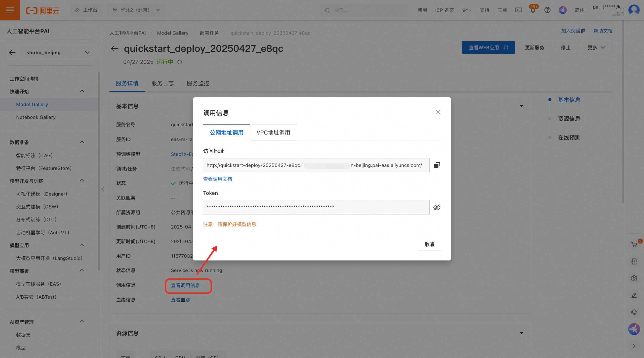This screenshot has height=358, width=644.
Task: Open Cloud Shell terminal icon
Action: pos(518,10)
